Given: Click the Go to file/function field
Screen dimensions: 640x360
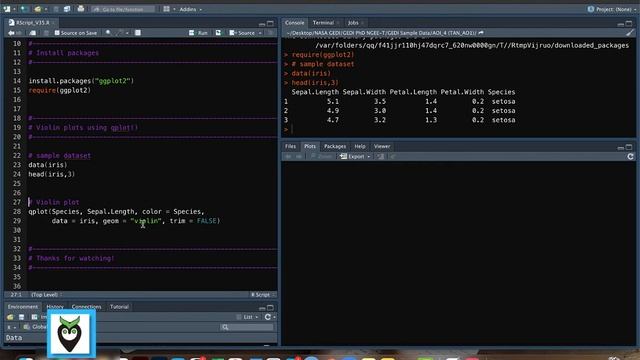Looking at the screenshot, I should click(122, 9).
